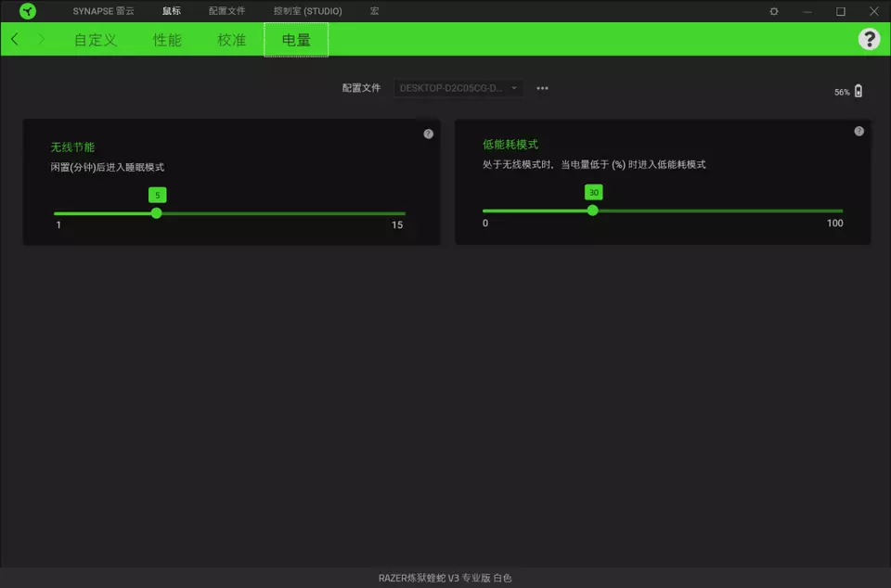Show help tooltip for 无线节能 panel
The width and height of the screenshot is (891, 588).
[429, 134]
